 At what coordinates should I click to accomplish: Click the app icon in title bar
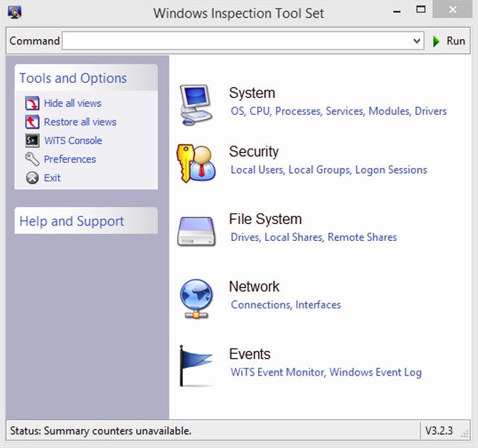(15, 13)
